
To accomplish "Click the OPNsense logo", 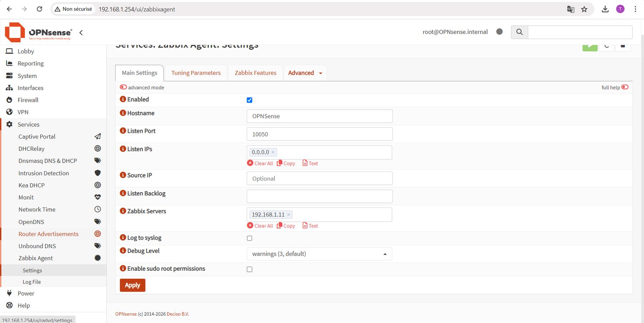I will tap(39, 32).
